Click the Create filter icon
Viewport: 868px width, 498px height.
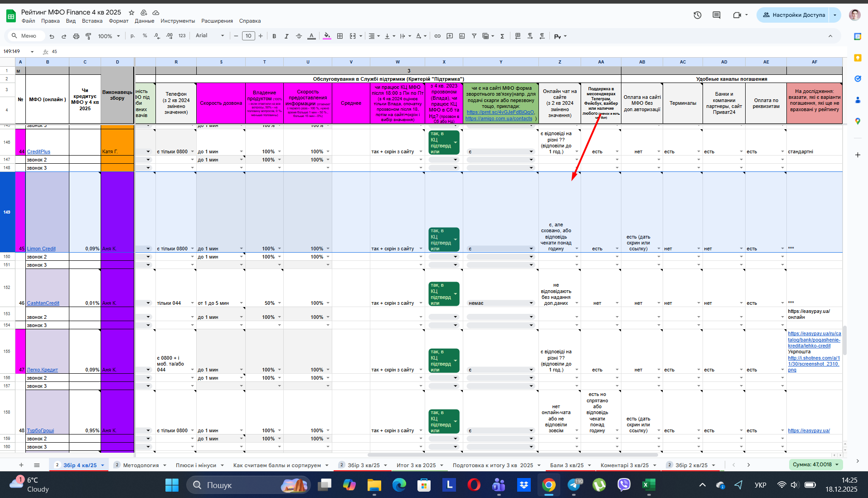pyautogui.click(x=474, y=36)
